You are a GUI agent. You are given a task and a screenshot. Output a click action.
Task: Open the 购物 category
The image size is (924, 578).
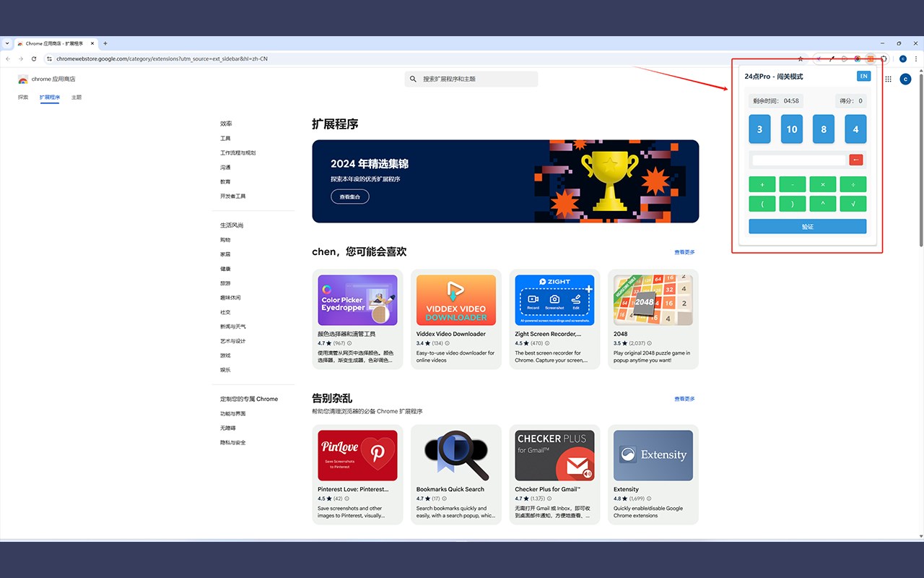[225, 239]
